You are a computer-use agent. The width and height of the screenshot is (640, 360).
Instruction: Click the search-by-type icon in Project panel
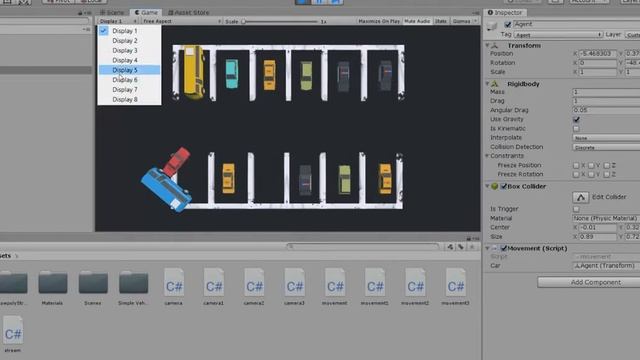point(450,247)
